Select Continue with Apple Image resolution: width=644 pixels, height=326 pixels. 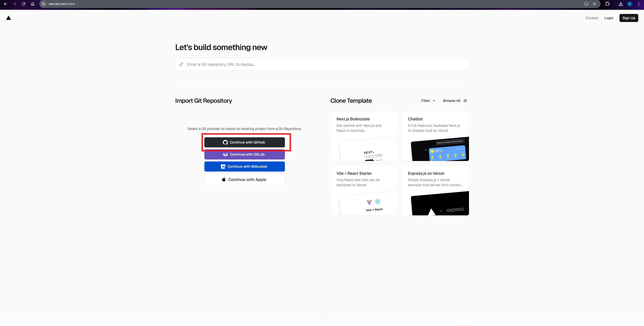(x=244, y=180)
